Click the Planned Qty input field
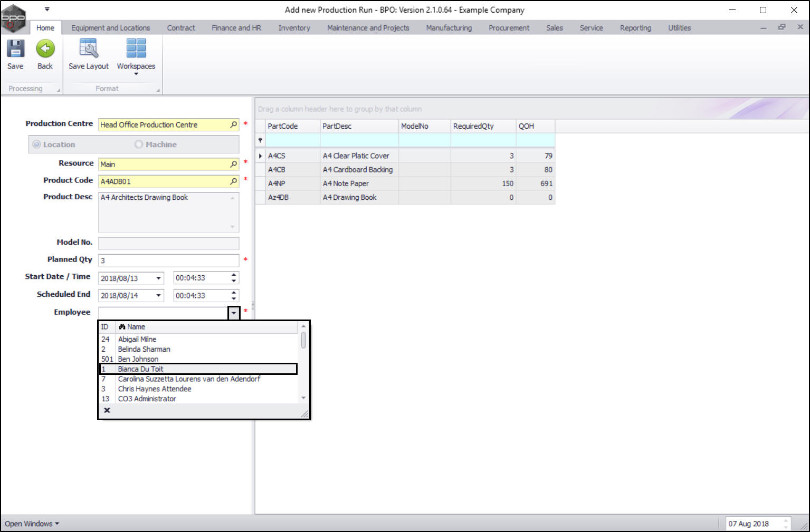The image size is (810, 532). point(169,260)
